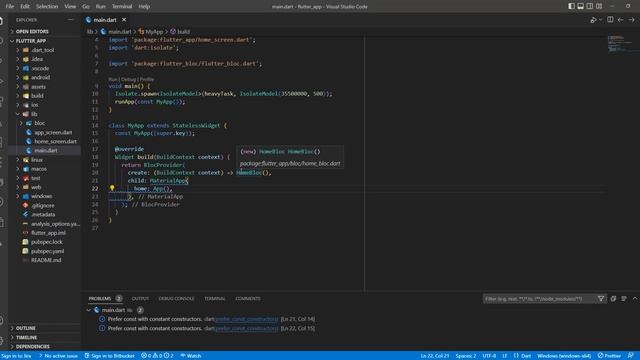
Task: Click Sign in to Bitbucket in status bar
Action: pos(109,356)
